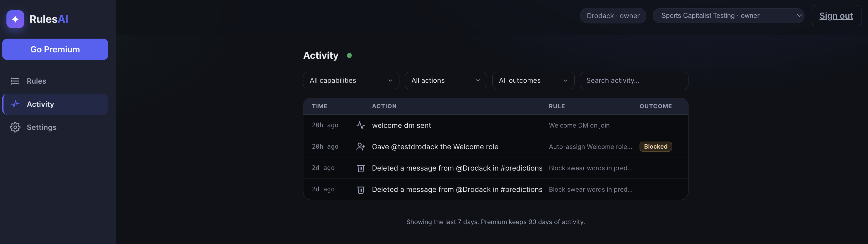Open the All capabilities filter dropdown
Image resolution: width=868 pixels, height=244 pixels.
351,80
